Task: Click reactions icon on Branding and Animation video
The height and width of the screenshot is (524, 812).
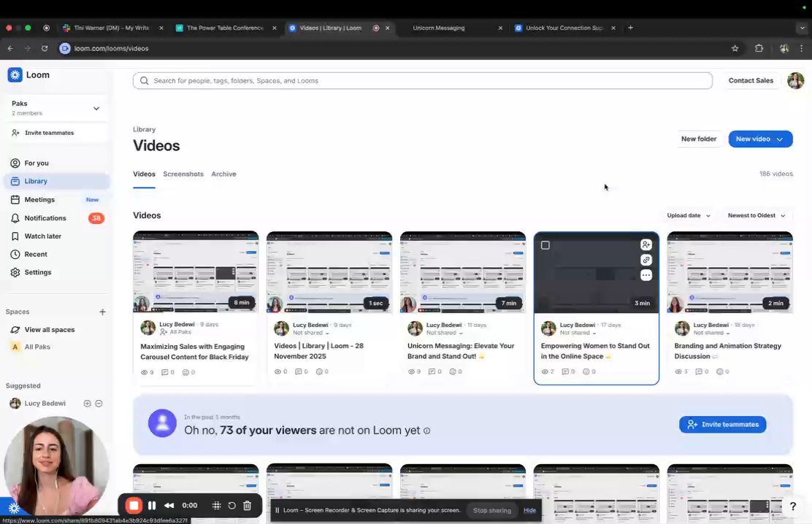Action: coord(719,371)
